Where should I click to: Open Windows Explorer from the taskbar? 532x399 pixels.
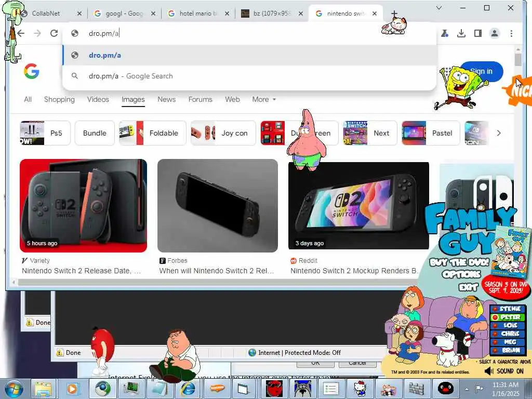tap(43, 389)
